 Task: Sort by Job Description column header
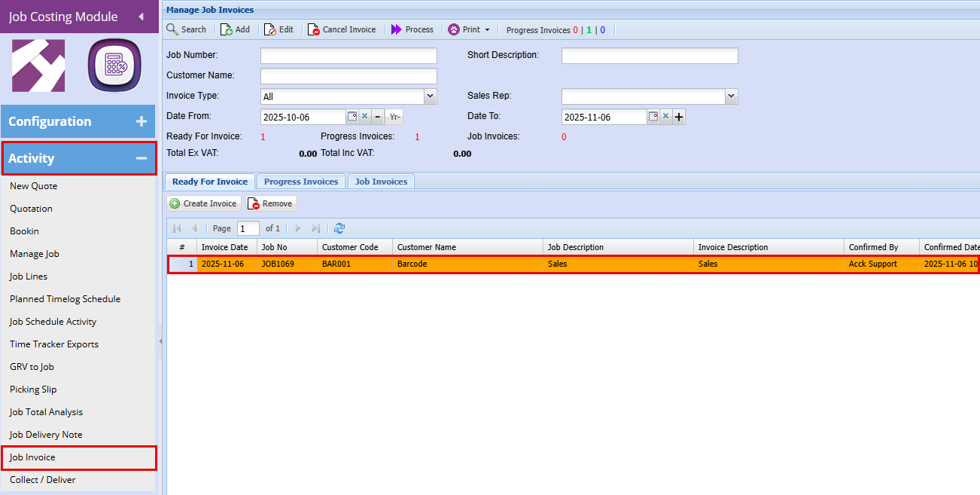tap(618, 247)
